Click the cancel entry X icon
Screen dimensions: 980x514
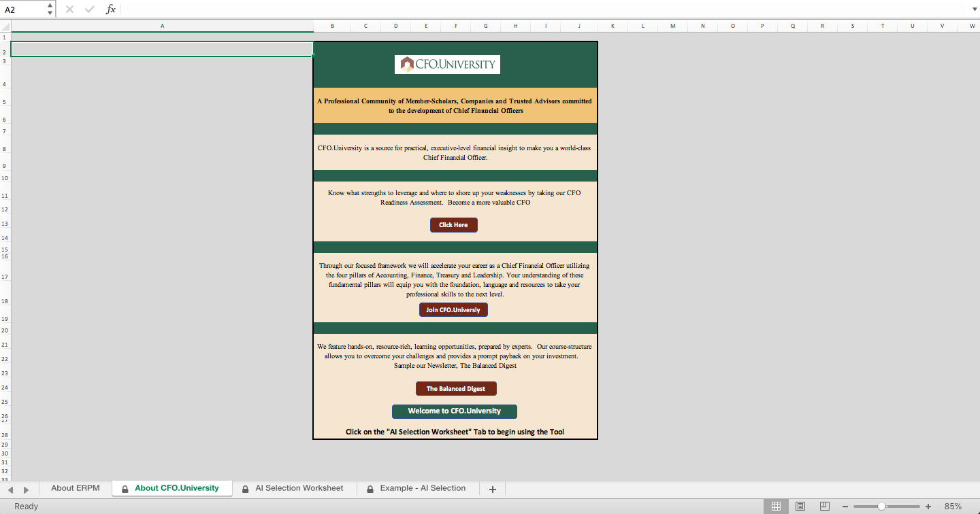pos(69,10)
